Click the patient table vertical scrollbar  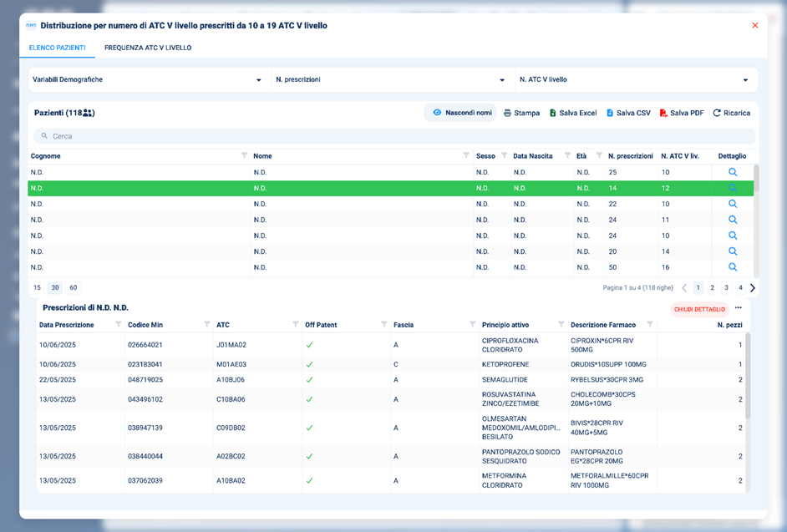click(x=757, y=180)
